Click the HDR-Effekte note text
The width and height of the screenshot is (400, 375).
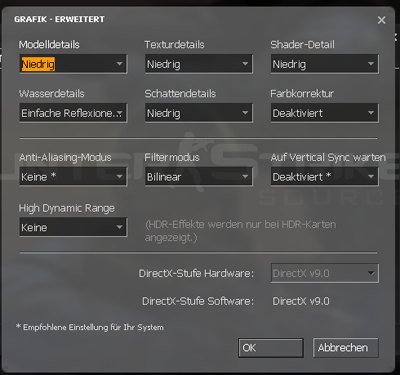(240, 231)
